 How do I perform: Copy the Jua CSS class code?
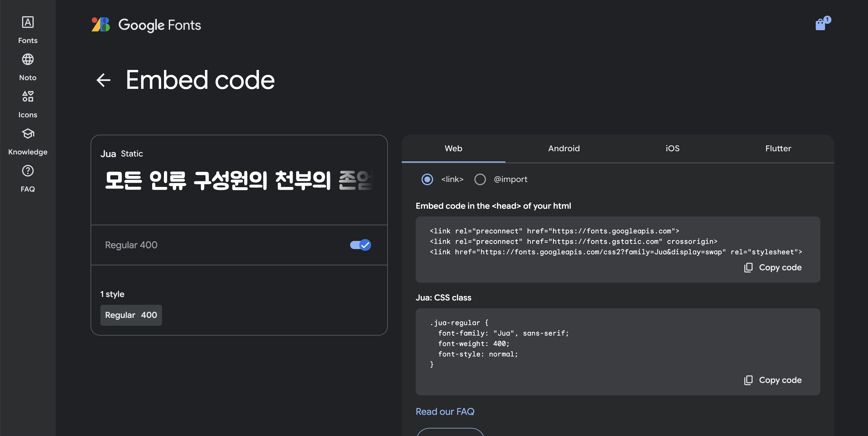tap(773, 380)
